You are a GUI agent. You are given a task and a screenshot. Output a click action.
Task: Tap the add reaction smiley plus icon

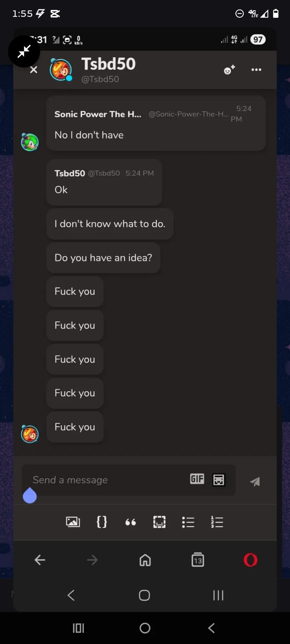[229, 70]
